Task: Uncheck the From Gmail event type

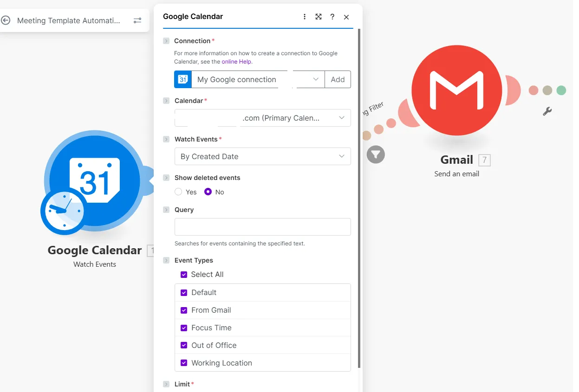Action: [184, 310]
